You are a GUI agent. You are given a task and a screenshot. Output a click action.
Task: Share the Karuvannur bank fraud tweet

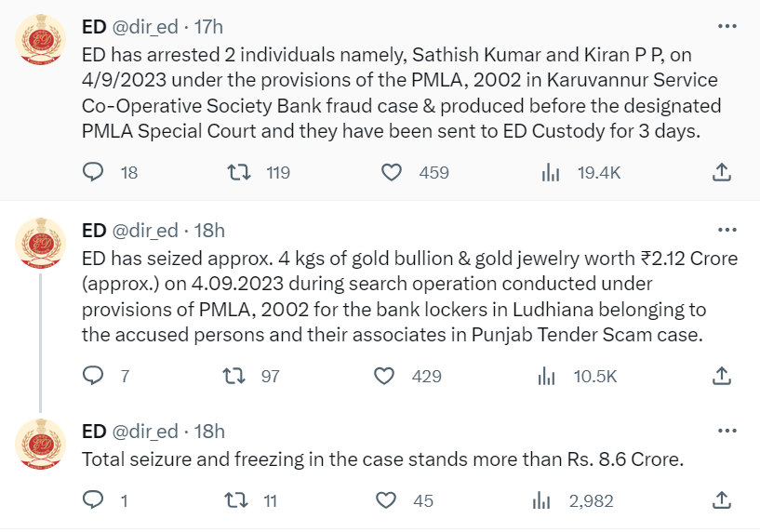click(721, 172)
